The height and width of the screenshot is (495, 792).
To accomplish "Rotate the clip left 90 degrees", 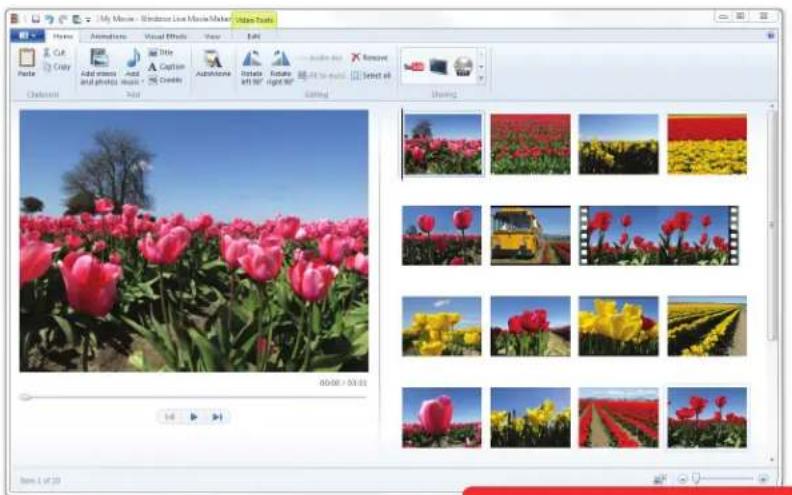I will 252,67.
